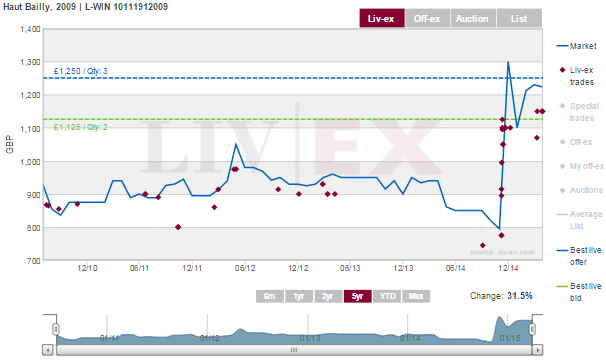Toggle Best live offer legend
606x361 pixels.
tap(579, 256)
